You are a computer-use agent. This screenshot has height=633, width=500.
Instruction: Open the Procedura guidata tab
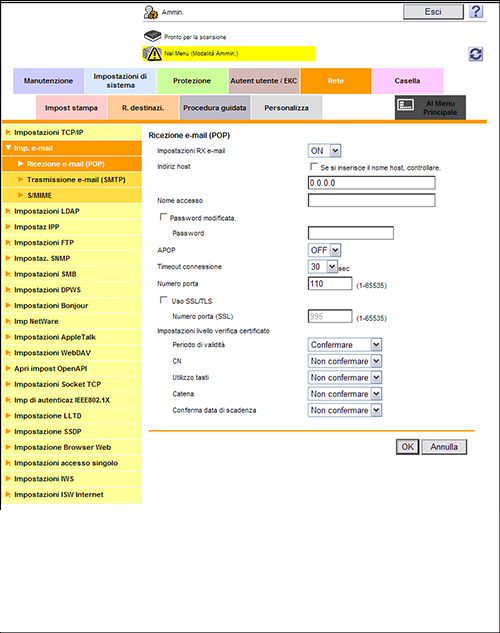tap(215, 108)
